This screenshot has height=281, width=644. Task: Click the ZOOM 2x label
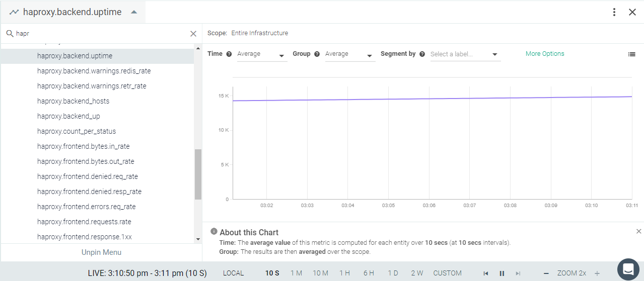point(571,273)
